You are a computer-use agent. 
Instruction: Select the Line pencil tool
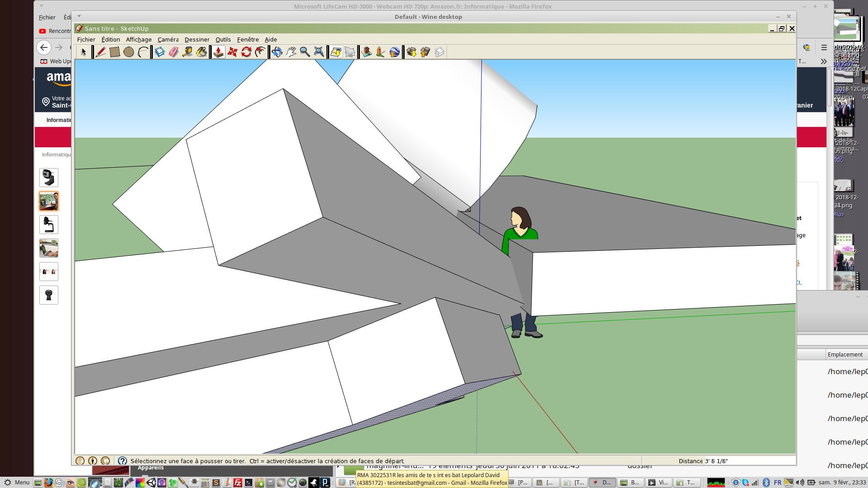100,52
